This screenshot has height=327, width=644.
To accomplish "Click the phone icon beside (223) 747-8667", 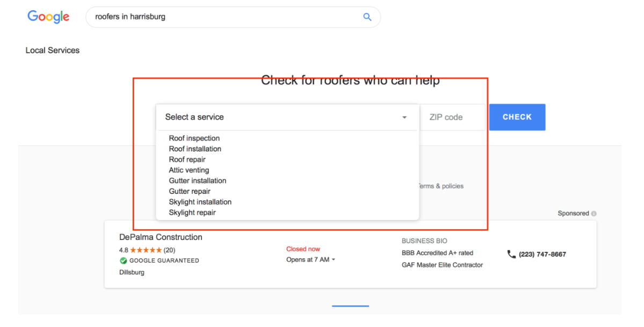I will coord(511,255).
